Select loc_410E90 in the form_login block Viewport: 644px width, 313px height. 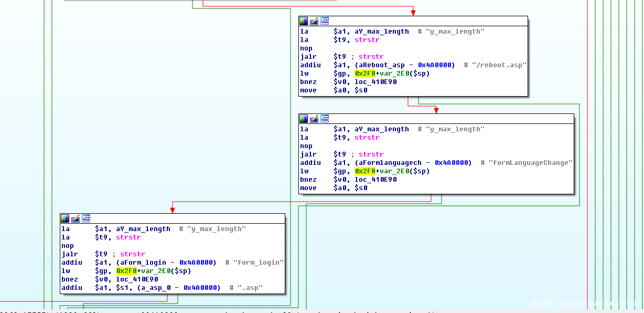pos(137,279)
